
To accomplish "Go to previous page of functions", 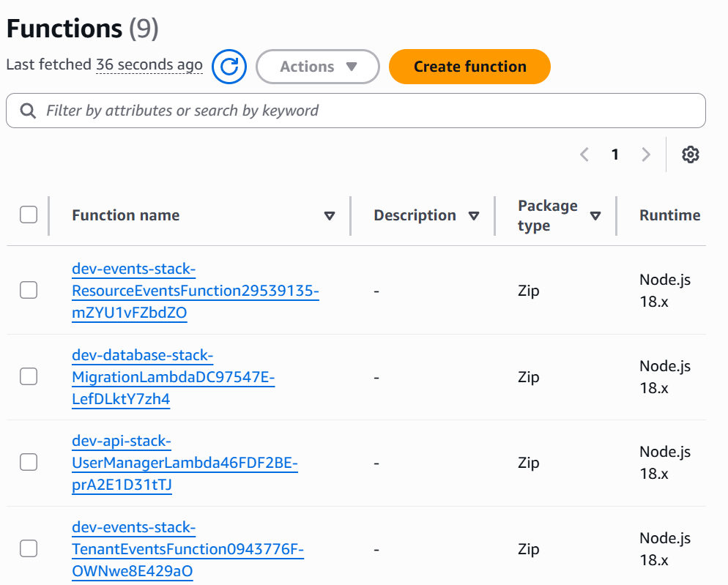I will pos(584,154).
